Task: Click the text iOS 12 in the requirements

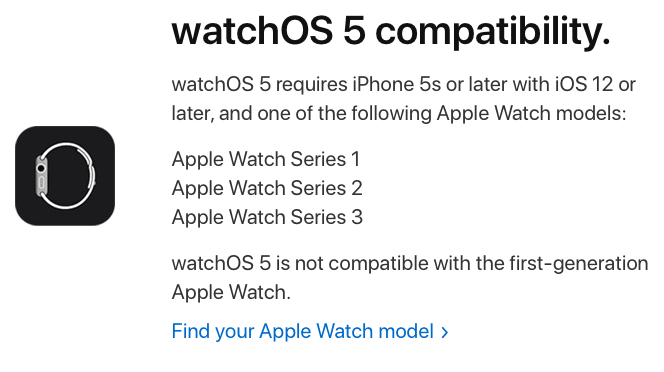Action: point(584,84)
